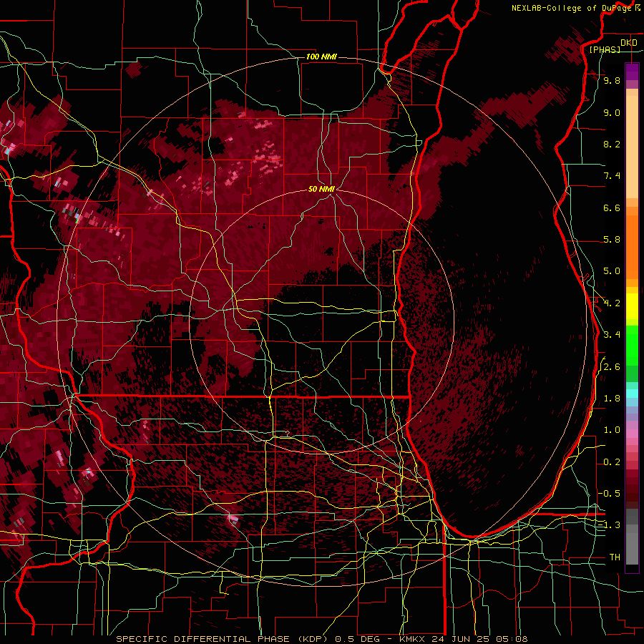Screen dimensions: 644x644
Task: Select the cyan segment of the color bar
Action: [632, 394]
